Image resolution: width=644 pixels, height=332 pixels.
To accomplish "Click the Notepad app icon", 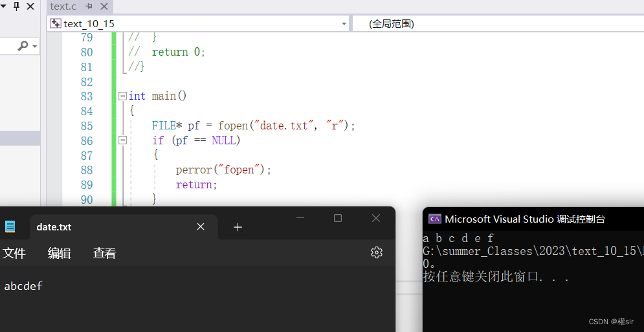I will point(10,227).
